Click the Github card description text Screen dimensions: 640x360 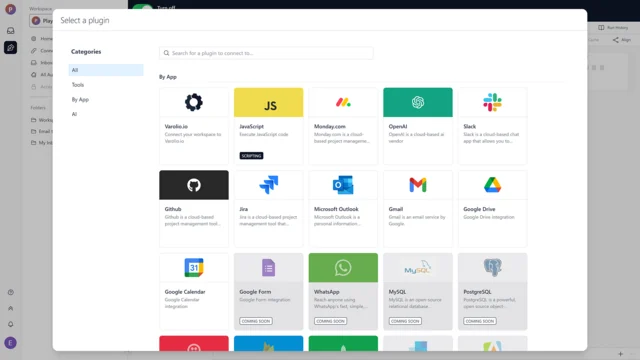point(193,220)
